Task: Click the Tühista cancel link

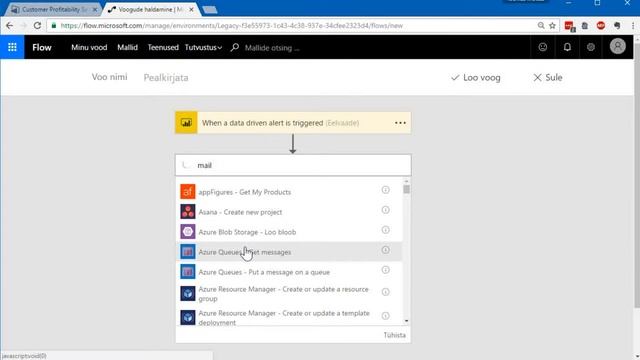Action: click(394, 335)
